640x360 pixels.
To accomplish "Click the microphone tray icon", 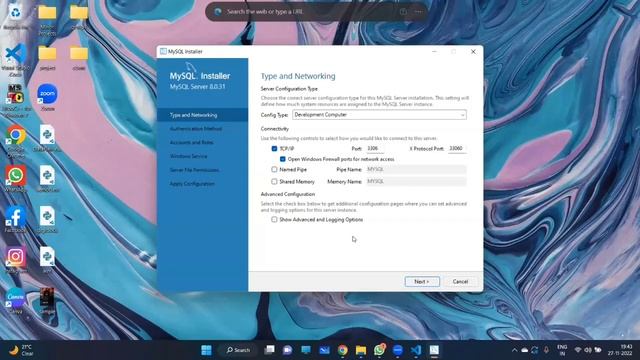I will 546,350.
